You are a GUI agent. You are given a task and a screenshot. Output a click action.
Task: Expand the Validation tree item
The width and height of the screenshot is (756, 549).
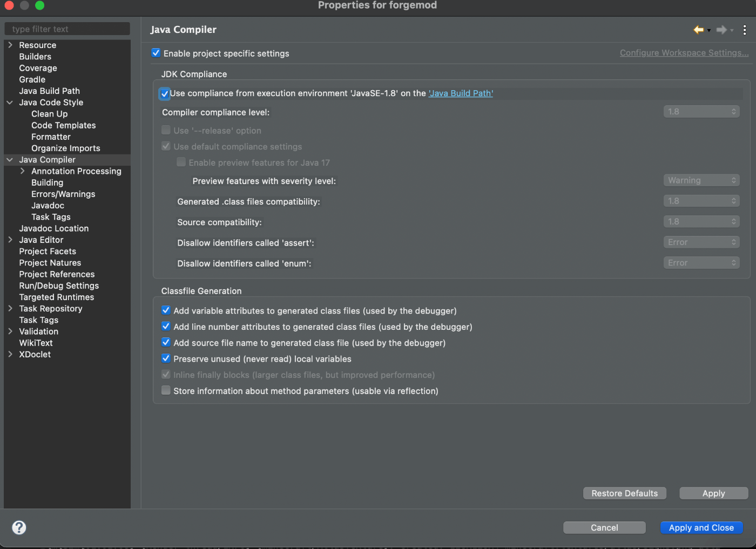tap(10, 331)
